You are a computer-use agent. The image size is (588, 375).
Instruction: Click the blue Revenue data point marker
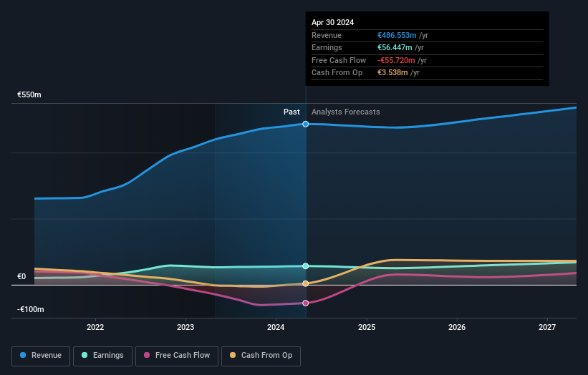coord(306,124)
